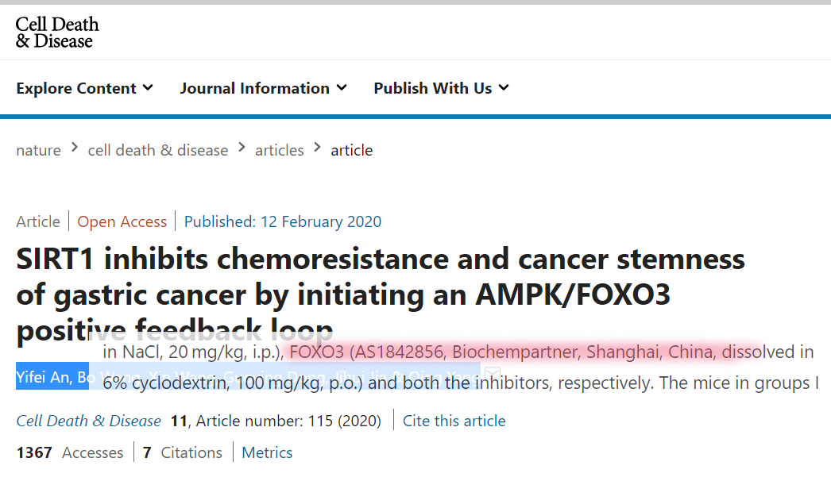The image size is (831, 504).
Task: Navigate to the articles breadcrumb link
Action: [x=280, y=150]
